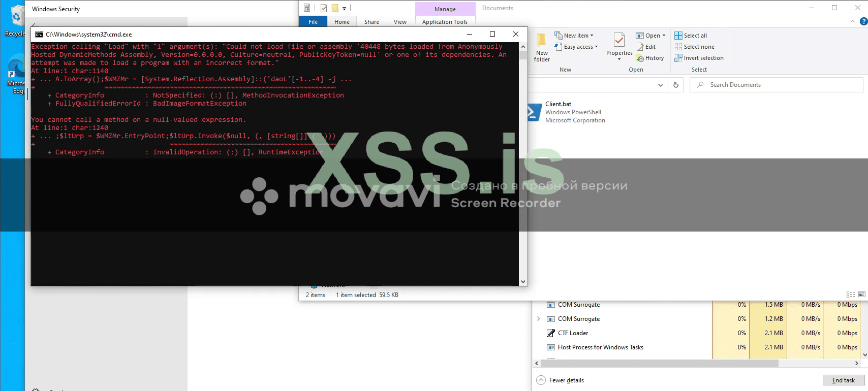This screenshot has width=868, height=391.
Task: Open the Application Tools ribbon tab
Action: [x=445, y=22]
